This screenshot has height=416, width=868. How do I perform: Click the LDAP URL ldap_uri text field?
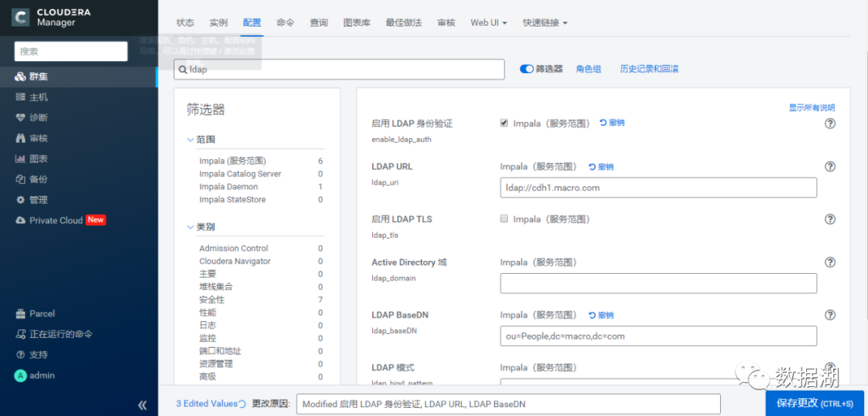[x=658, y=188]
